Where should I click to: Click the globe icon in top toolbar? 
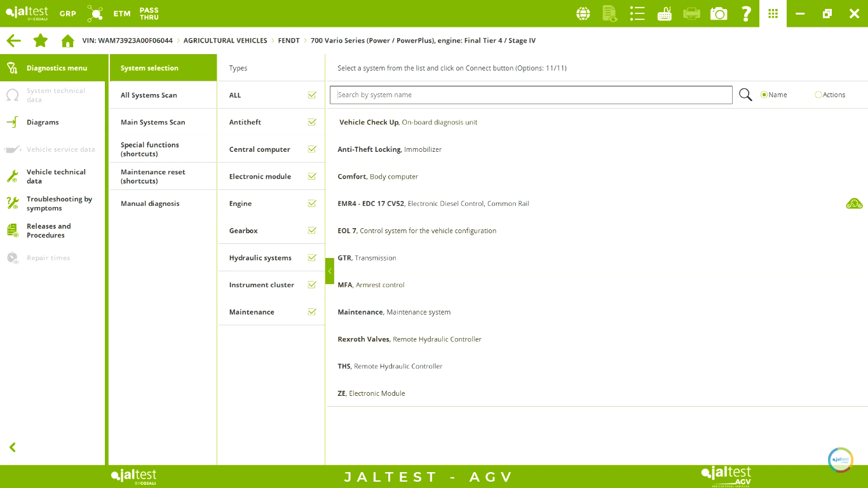pyautogui.click(x=583, y=13)
